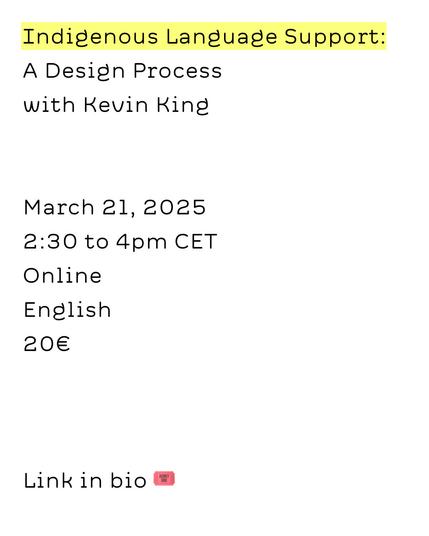
Task: Click the "20€" price text
Action: [x=47, y=344]
